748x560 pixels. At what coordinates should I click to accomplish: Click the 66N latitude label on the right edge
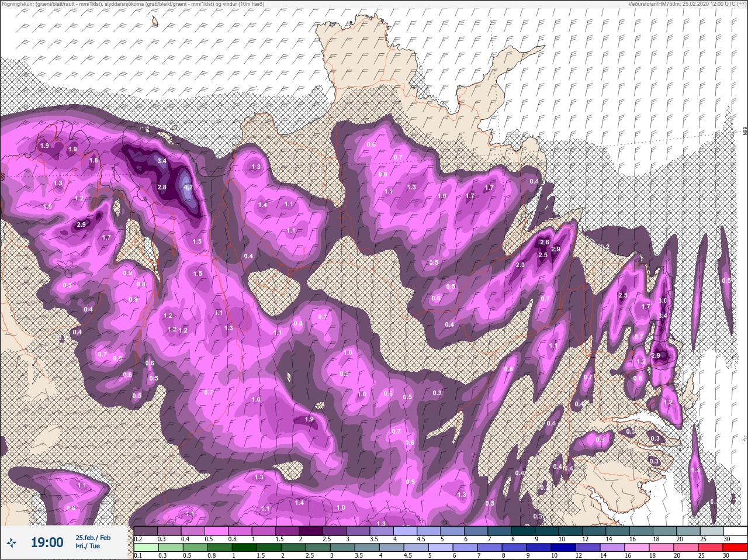[745, 132]
